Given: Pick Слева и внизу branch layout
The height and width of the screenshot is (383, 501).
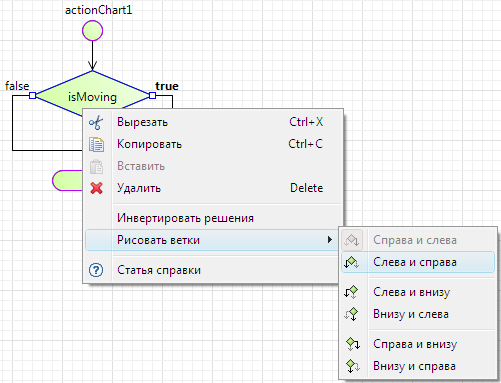Looking at the screenshot, I should coord(418,292).
